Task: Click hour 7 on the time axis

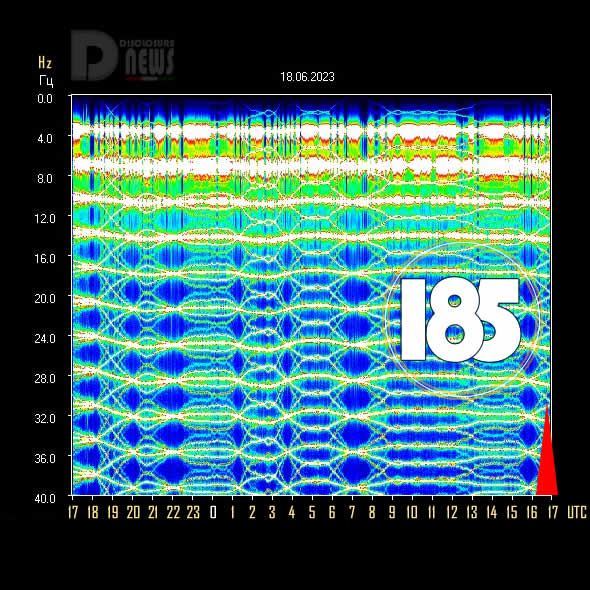Action: (x=352, y=512)
